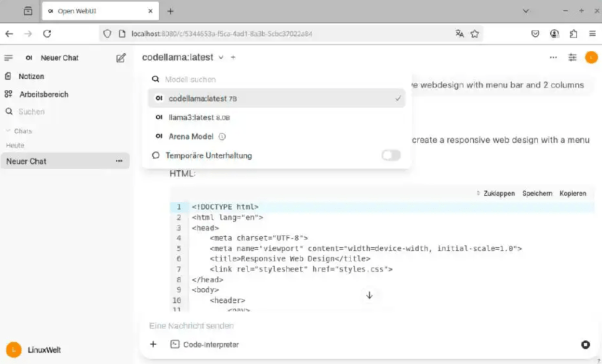Toggle the reader view shield icon
602x364 pixels.
(106, 34)
